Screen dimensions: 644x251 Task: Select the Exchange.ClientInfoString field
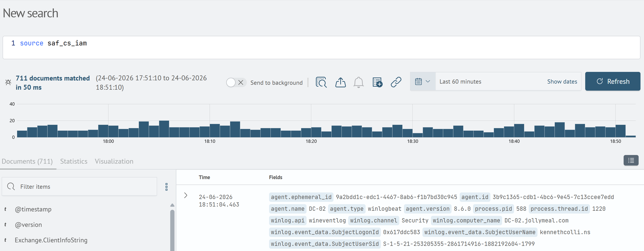(51, 240)
